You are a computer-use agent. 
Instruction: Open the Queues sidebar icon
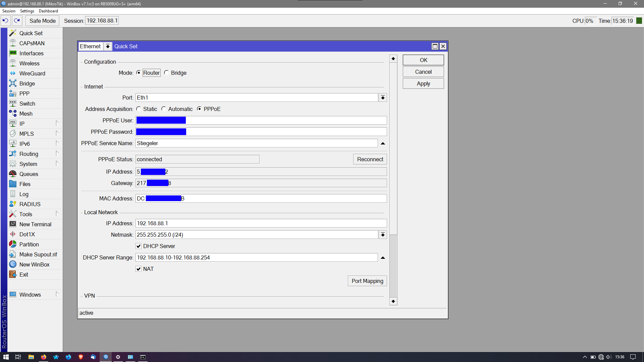[13, 174]
